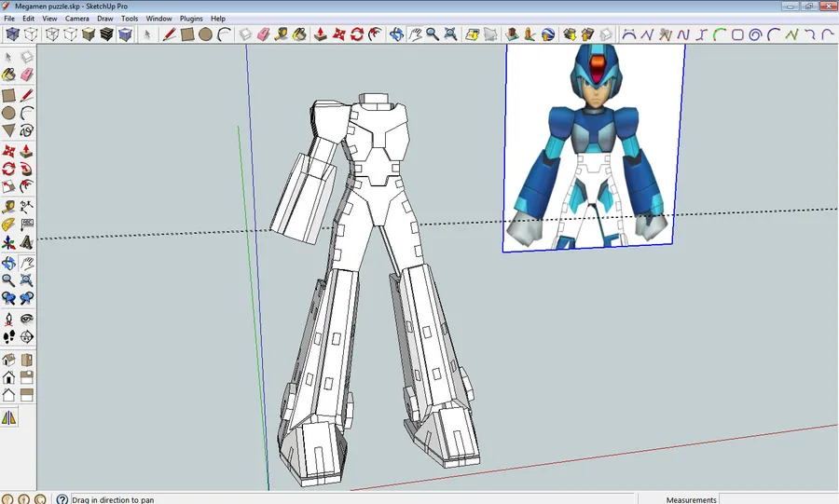The width and height of the screenshot is (839, 504).
Task: Switch to Iso view in left palette
Action: pos(8,360)
